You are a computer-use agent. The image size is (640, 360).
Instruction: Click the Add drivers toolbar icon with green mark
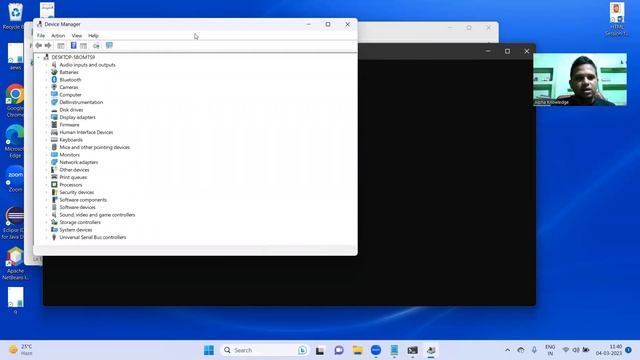pyautogui.click(x=96, y=45)
